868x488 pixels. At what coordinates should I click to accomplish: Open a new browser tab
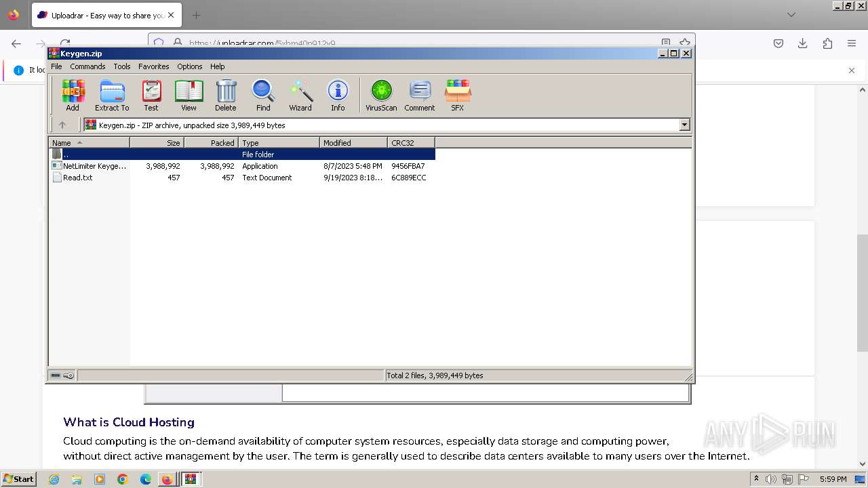coord(196,15)
